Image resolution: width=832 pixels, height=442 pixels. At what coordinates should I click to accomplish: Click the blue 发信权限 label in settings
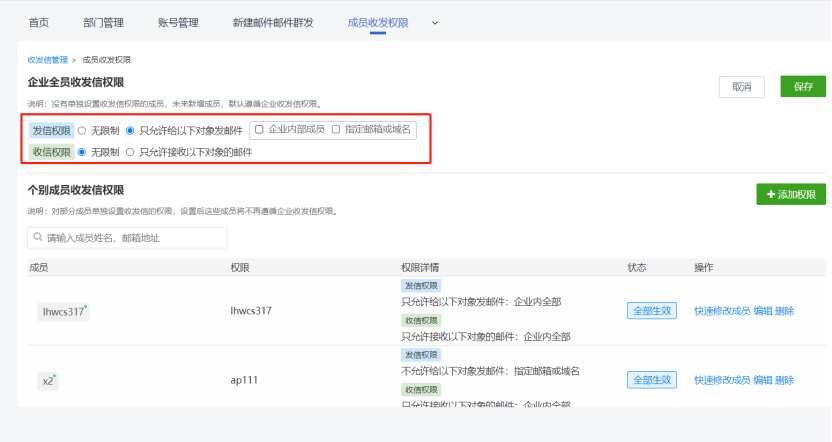(51, 131)
